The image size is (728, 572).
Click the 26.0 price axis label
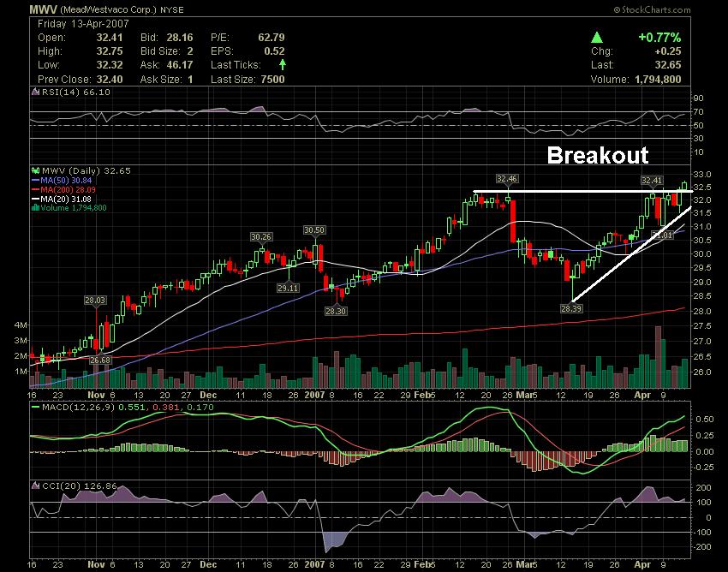click(702, 372)
